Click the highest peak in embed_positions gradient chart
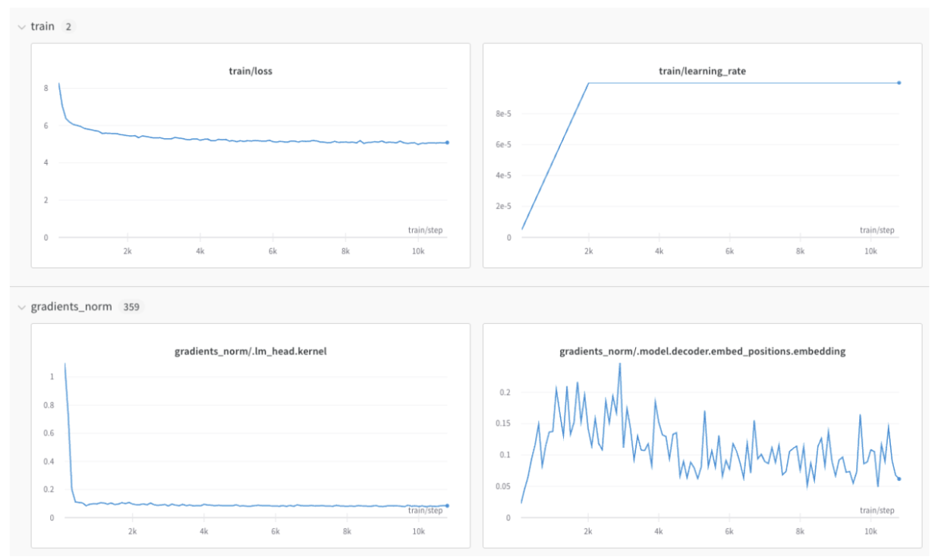 620,364
